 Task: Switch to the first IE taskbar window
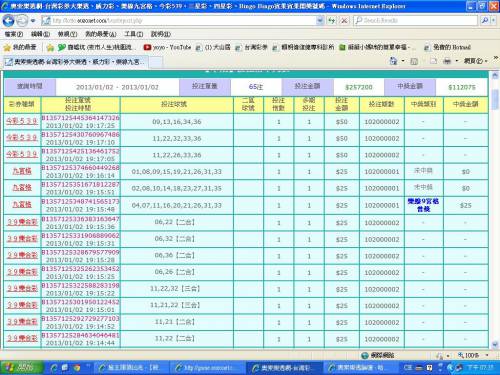point(131,368)
